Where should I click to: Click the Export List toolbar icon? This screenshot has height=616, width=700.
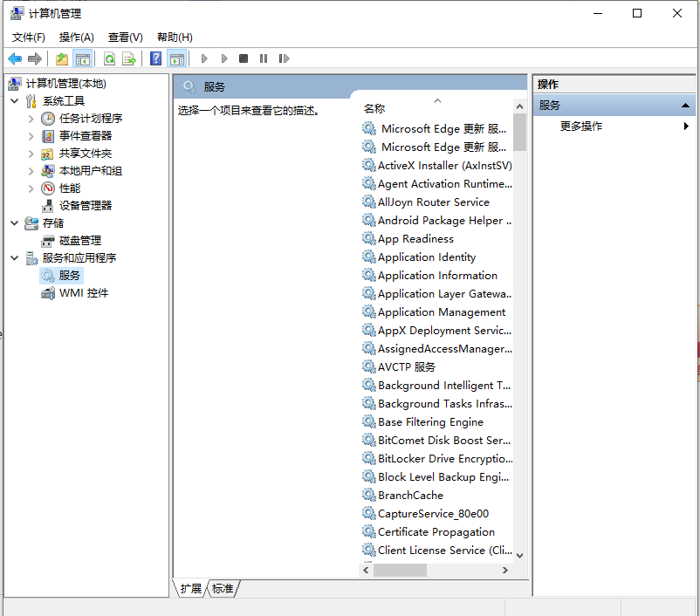(x=127, y=58)
